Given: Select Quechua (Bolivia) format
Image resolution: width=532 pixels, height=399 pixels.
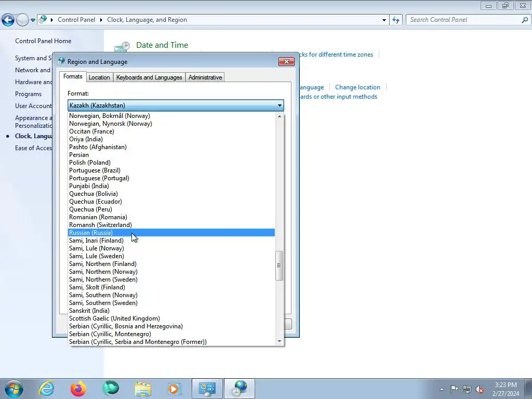Looking at the screenshot, I should pyautogui.click(x=171, y=194).
